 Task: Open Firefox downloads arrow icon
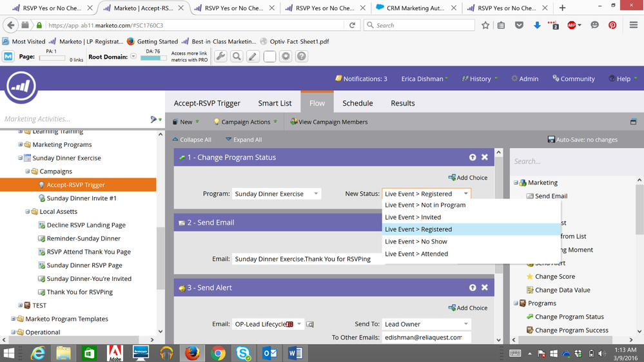[537, 25]
